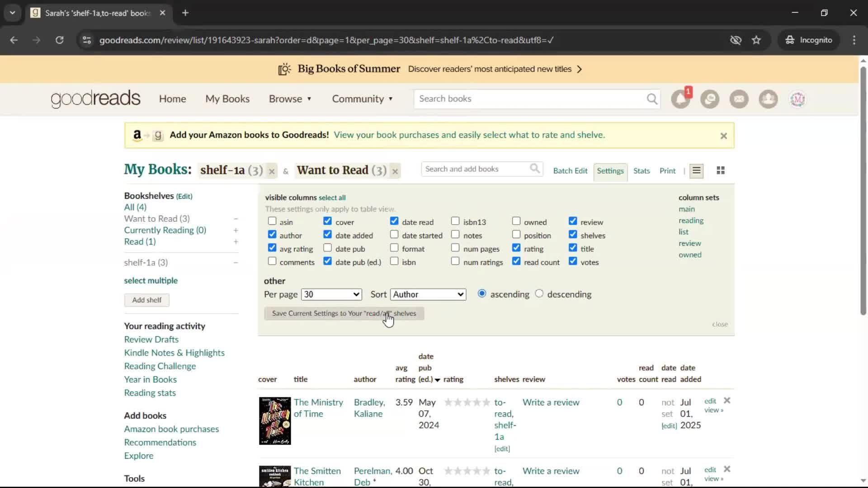The height and width of the screenshot is (488, 868).
Task: Enable the owned column checkbox
Action: click(x=516, y=221)
